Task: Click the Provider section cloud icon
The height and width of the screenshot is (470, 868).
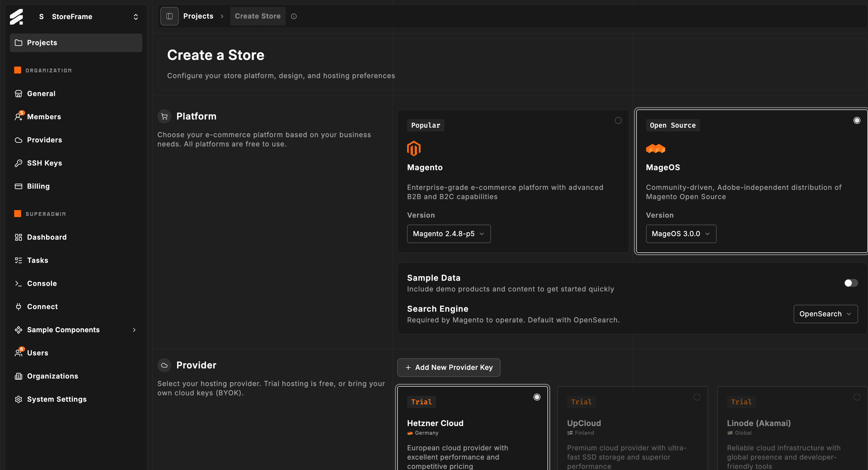Action: pyautogui.click(x=164, y=365)
